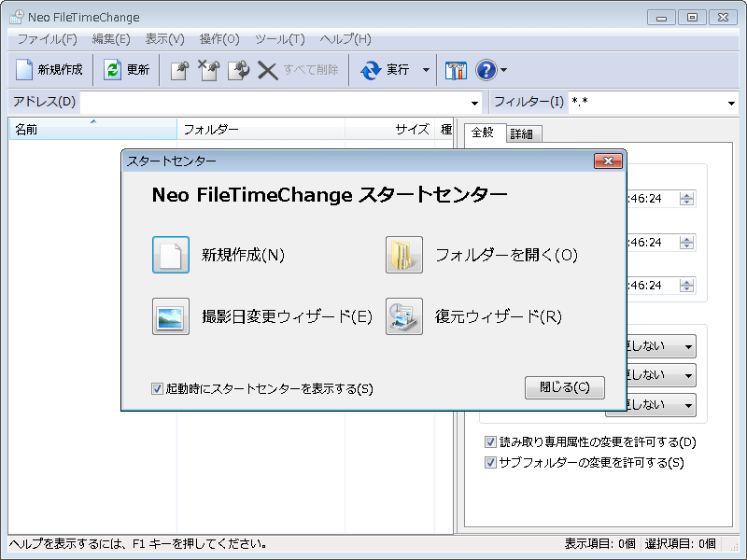The width and height of the screenshot is (747, 560).
Task: Click the 新規作成(N) label in Start Center
Action: coord(243,255)
